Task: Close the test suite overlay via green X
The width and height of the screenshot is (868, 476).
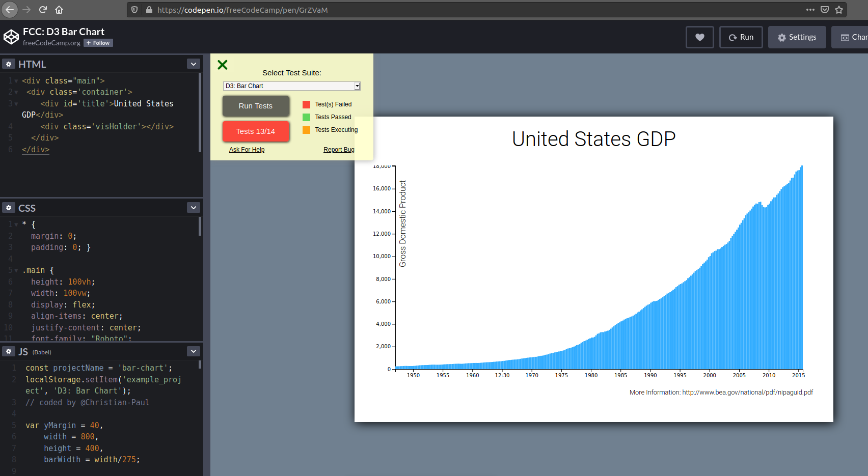Action: click(x=222, y=65)
